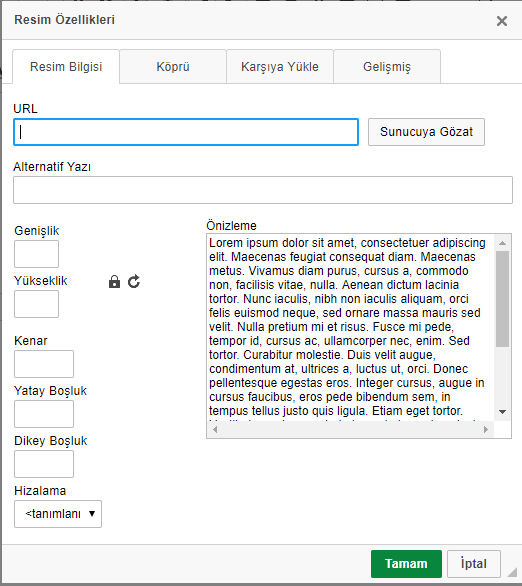Click the dialog resize grip corner icon
Screen dimensions: 522x586
pos(512,572)
